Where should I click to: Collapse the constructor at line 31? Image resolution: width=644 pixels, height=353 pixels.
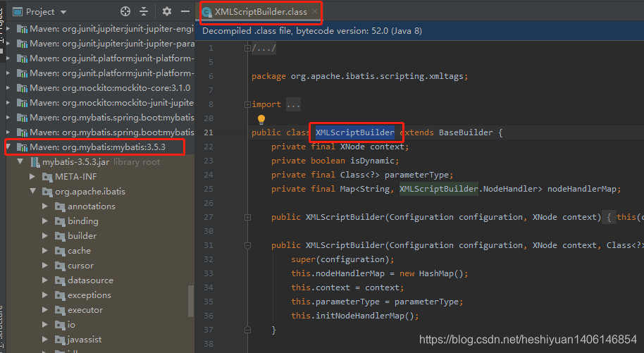click(247, 245)
